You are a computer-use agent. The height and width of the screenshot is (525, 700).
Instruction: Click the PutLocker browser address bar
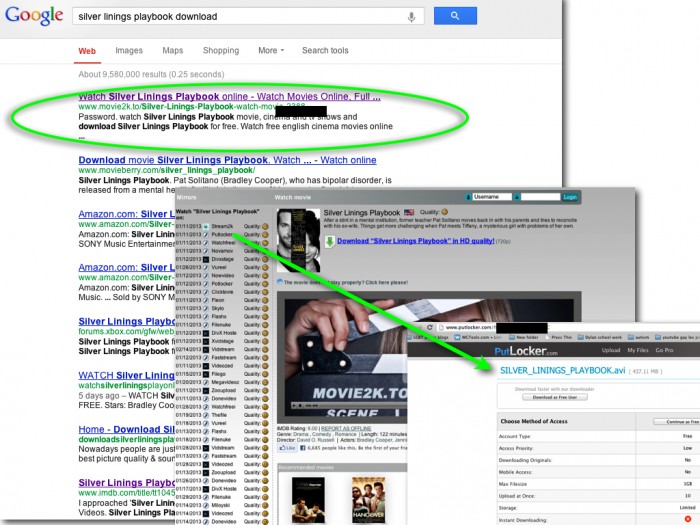(568, 327)
